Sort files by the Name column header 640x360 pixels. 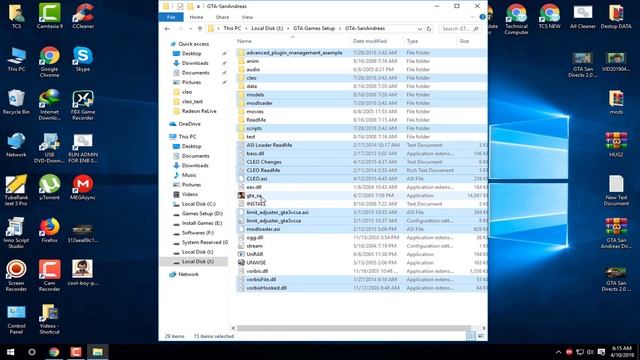(293, 41)
